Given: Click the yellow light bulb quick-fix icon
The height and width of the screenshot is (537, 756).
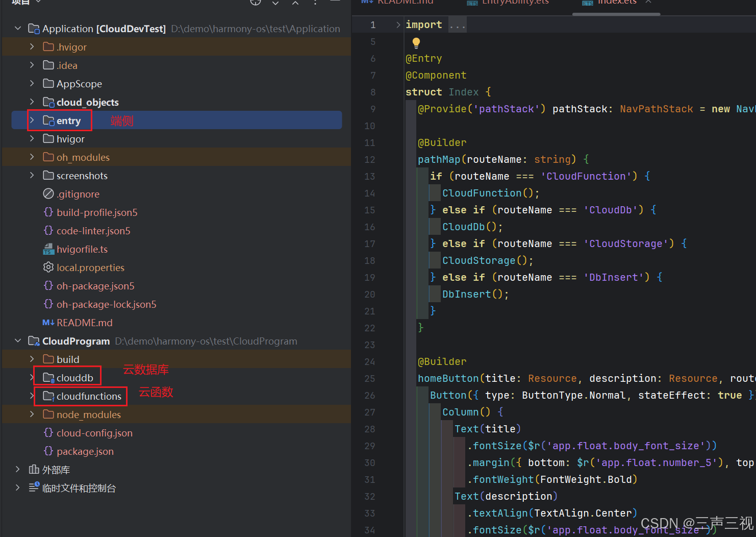Looking at the screenshot, I should point(416,43).
